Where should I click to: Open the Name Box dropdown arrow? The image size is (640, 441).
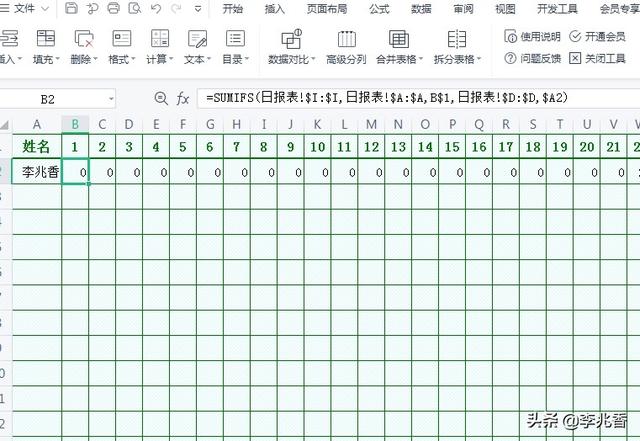pyautogui.click(x=111, y=99)
